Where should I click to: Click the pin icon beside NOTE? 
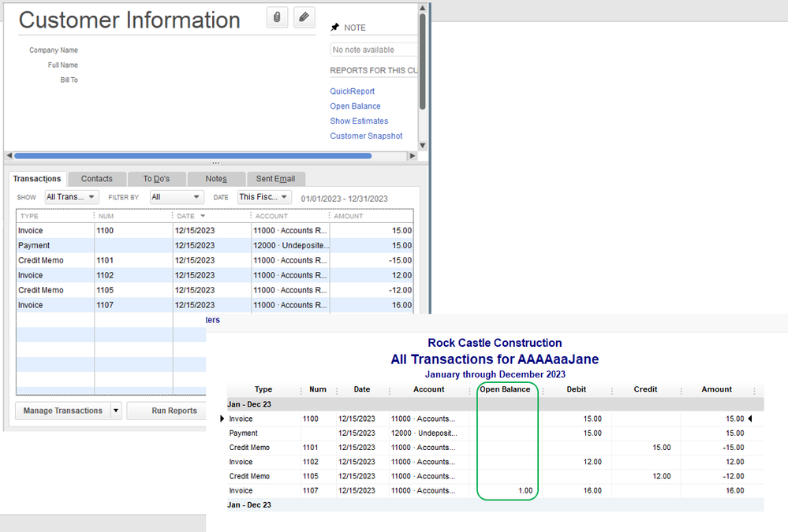(x=334, y=28)
